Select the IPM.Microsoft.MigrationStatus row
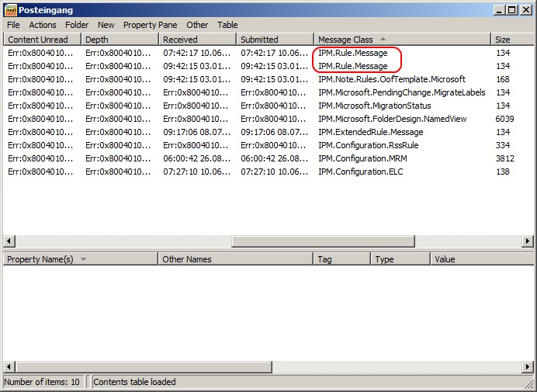 (x=268, y=106)
